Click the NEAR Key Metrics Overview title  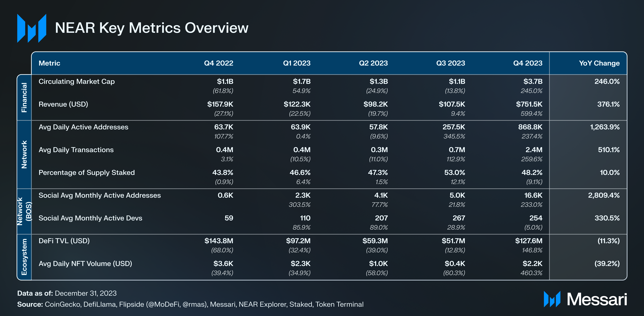click(x=152, y=28)
